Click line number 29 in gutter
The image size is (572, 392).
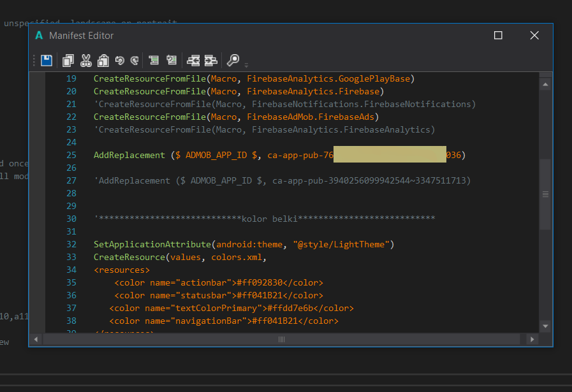pos(71,207)
